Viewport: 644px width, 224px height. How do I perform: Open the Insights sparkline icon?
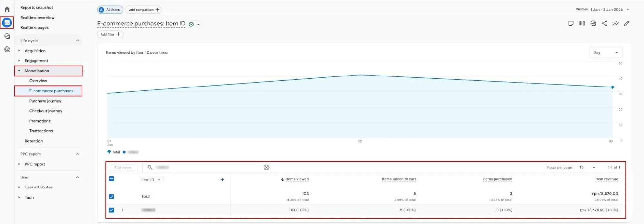pos(615,23)
